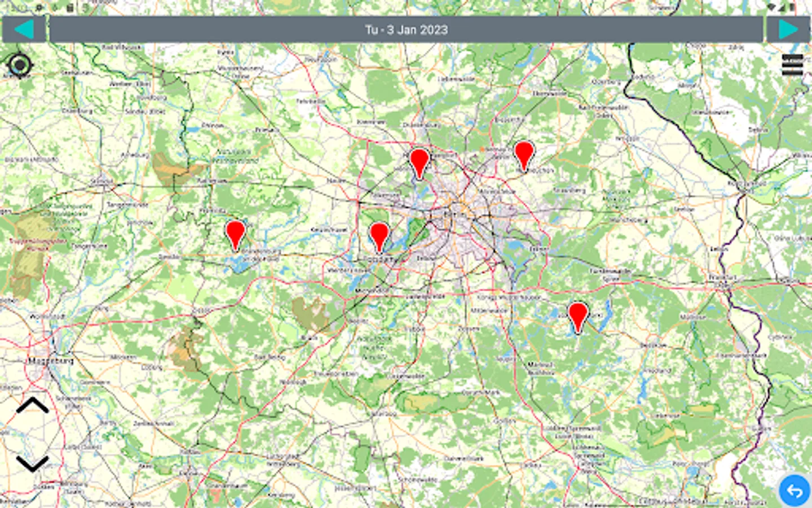Open the hamburger menu icon
The height and width of the screenshot is (508, 812).
(792, 65)
